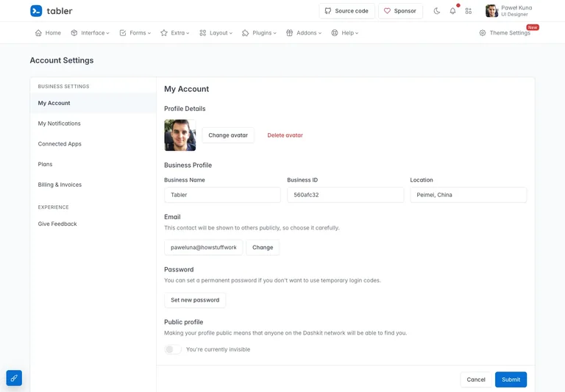Click the Change avatar button

[228, 135]
